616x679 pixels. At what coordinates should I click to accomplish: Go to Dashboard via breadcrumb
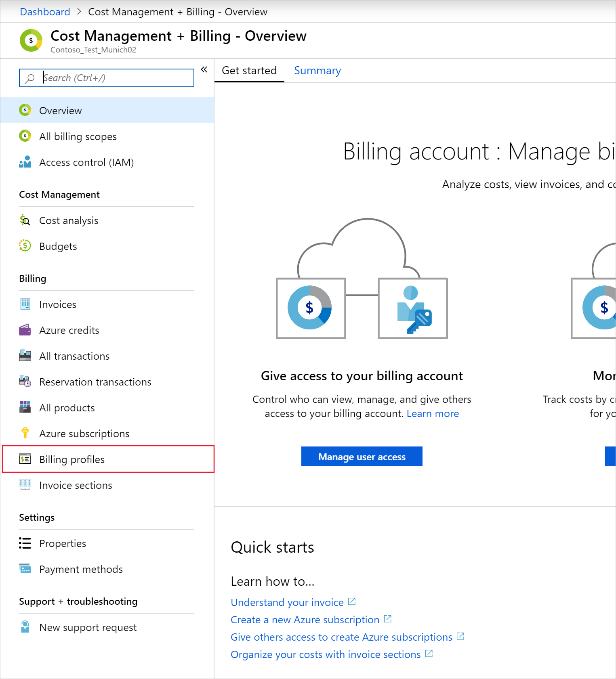[x=45, y=12]
